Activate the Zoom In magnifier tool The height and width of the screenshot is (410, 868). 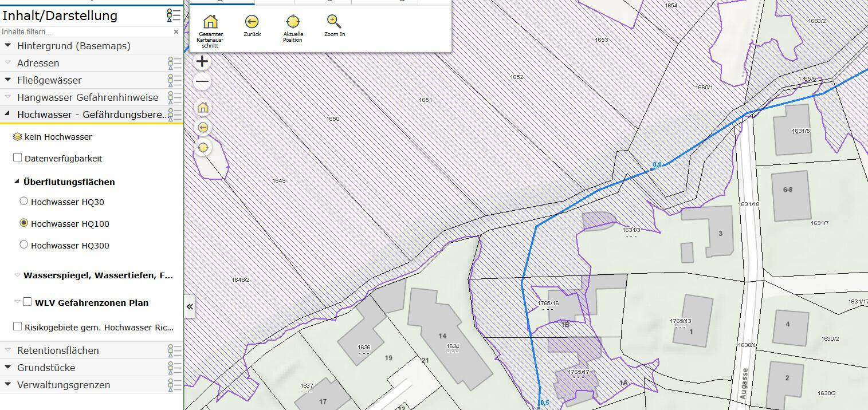[334, 22]
